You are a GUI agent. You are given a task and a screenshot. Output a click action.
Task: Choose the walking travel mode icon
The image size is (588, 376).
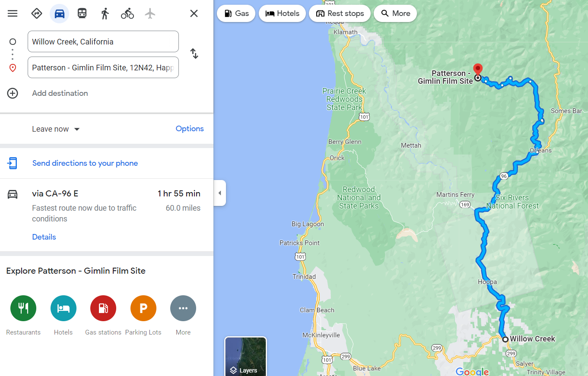pyautogui.click(x=105, y=13)
